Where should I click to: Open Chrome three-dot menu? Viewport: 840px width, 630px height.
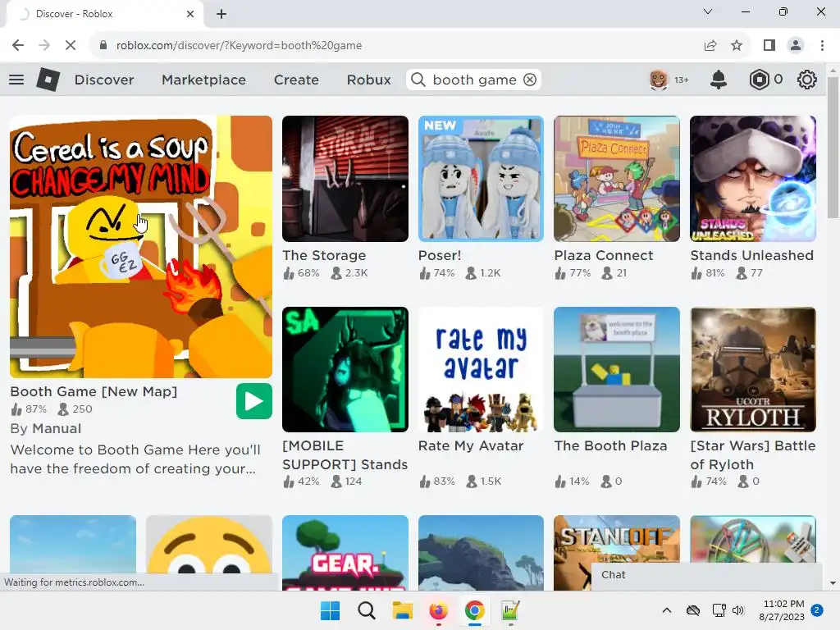click(822, 46)
